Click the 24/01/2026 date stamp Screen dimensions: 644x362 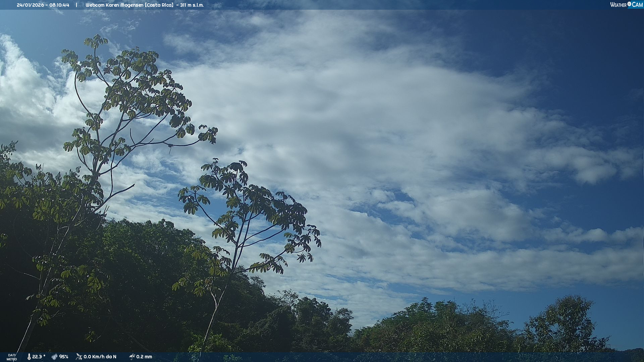31,5
